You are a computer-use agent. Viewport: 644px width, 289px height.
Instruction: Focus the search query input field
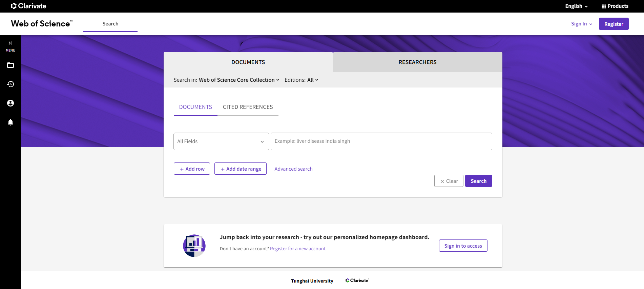[381, 141]
